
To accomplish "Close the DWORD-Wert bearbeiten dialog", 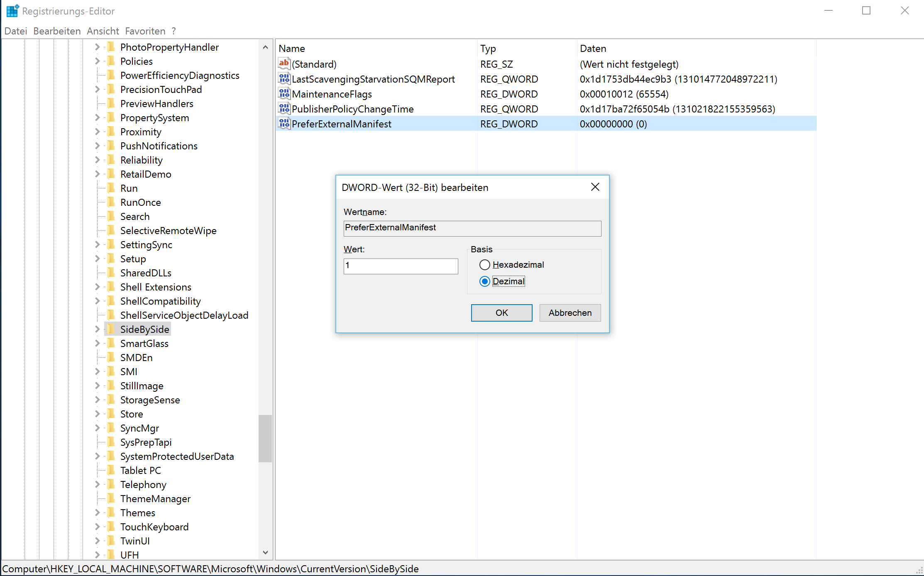I will pos(595,187).
